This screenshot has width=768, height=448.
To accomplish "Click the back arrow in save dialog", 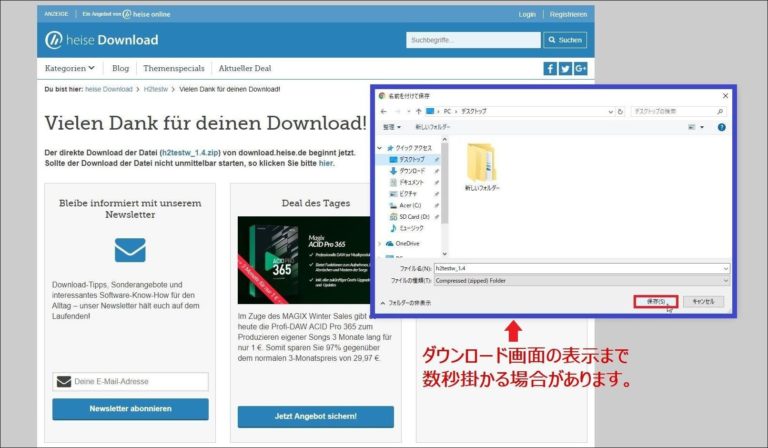I will [384, 110].
